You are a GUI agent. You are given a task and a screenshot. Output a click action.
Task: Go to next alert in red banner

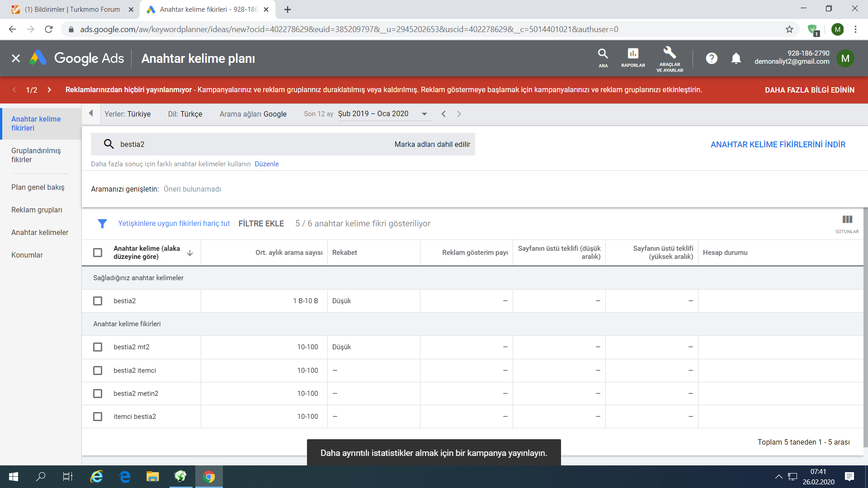pos(49,90)
